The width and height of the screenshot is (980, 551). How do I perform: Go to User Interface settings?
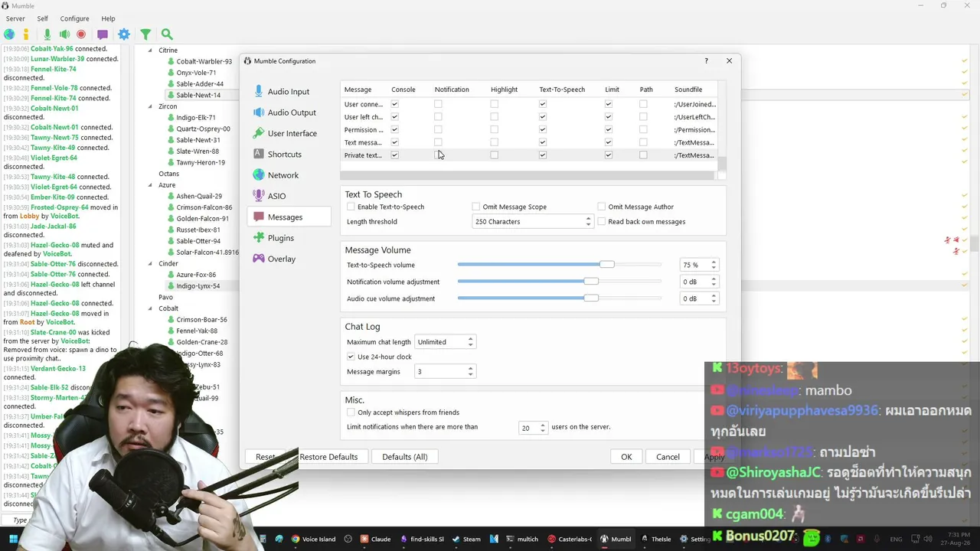pos(289,133)
